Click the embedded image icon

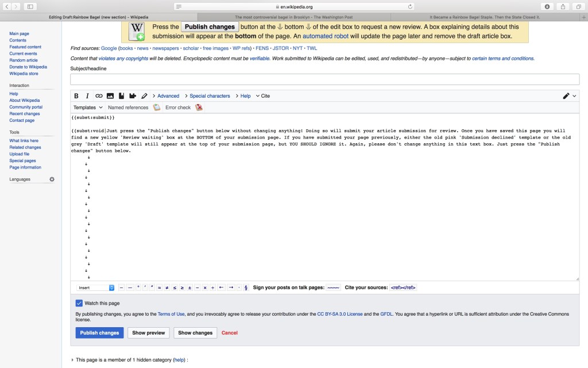coord(110,96)
